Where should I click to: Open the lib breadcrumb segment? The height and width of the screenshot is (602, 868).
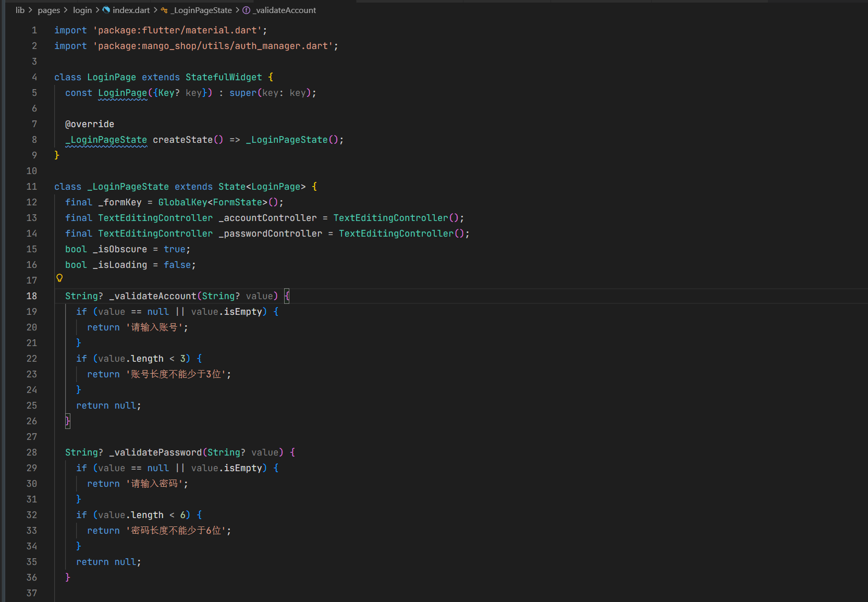click(x=20, y=10)
